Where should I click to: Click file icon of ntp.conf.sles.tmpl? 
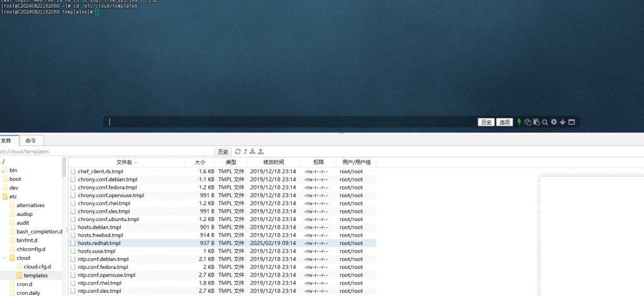tap(73, 291)
